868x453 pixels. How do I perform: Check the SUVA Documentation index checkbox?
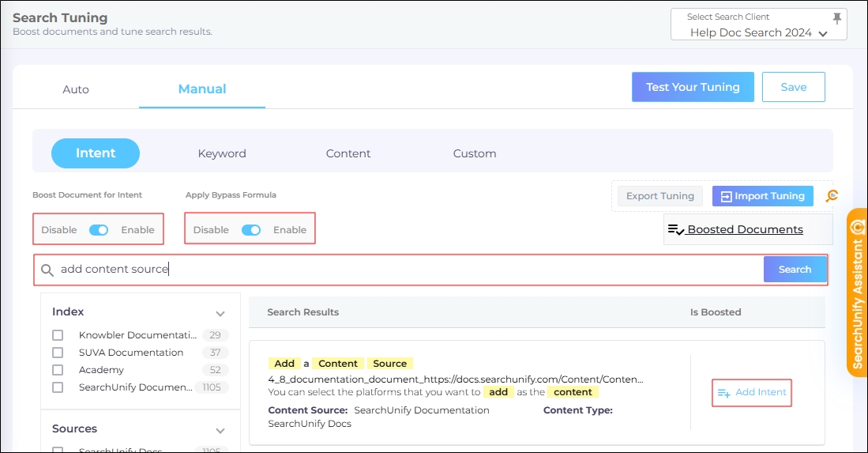click(x=58, y=353)
